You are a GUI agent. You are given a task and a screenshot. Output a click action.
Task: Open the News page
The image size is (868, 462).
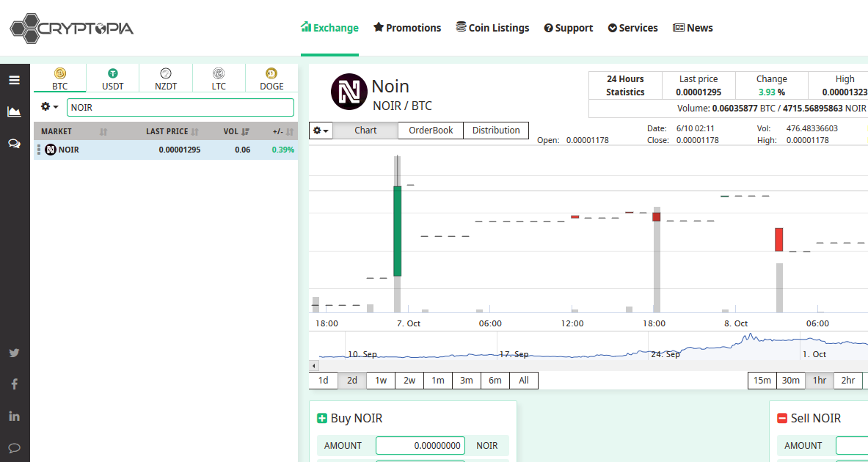[x=693, y=28]
